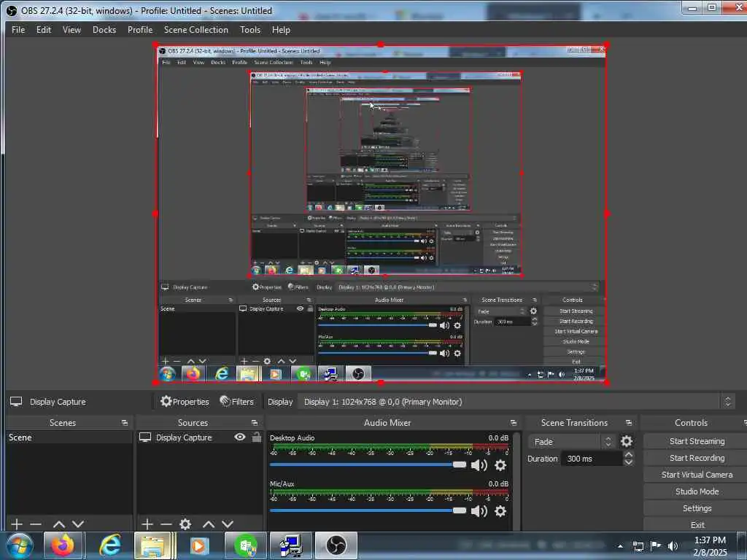
Task: Click the Duration 300 ms field
Action: click(592, 459)
